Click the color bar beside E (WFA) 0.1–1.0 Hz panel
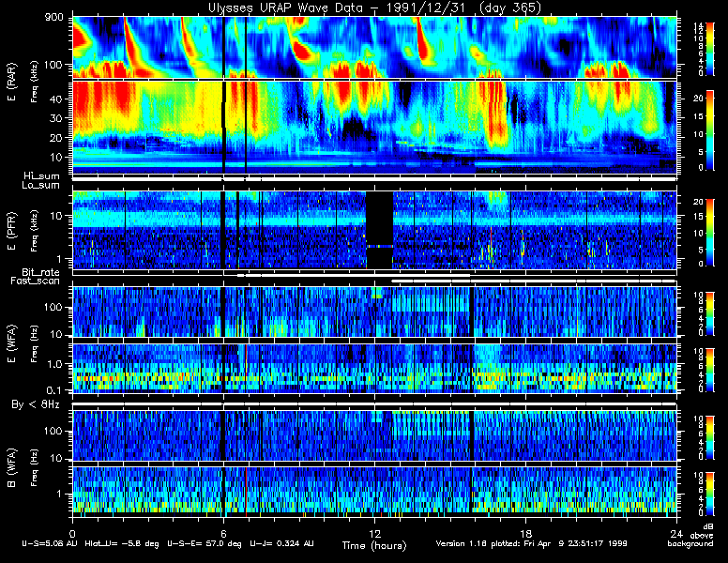Screen dimensions: 728x563 (x=710, y=370)
